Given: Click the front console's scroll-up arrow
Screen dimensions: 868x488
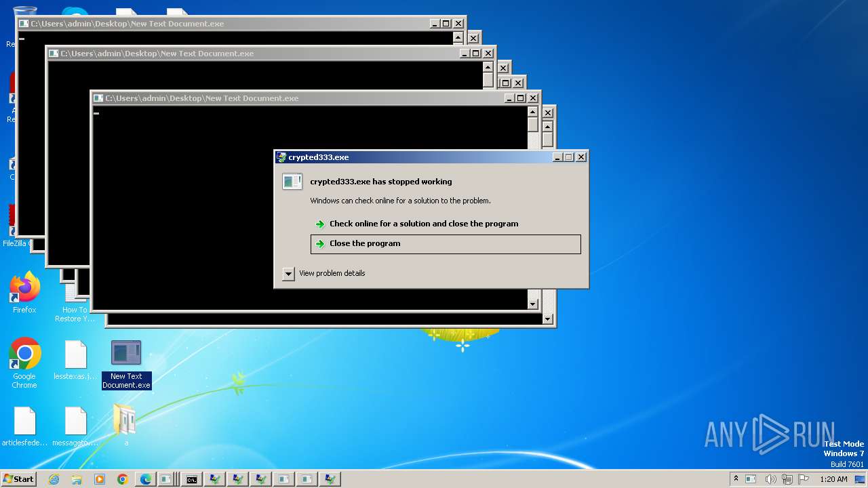Looking at the screenshot, I should [533, 113].
